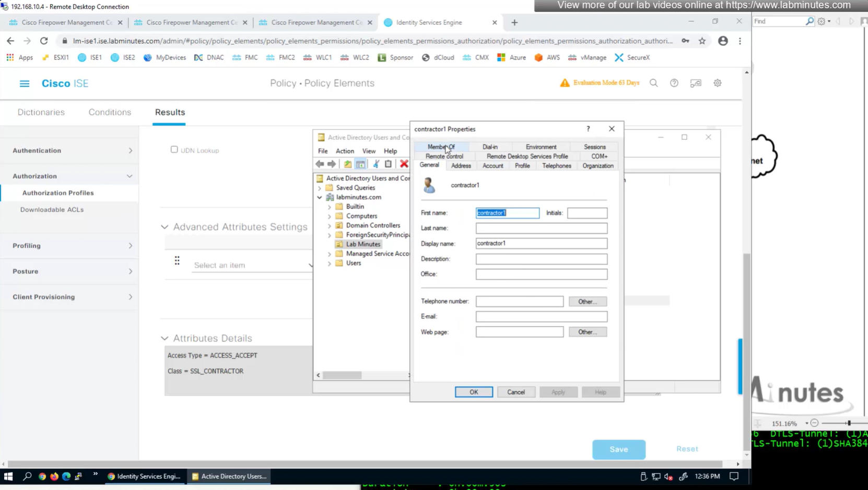
Task: Collapse the Advanced Attributes Settings section
Action: click(165, 227)
